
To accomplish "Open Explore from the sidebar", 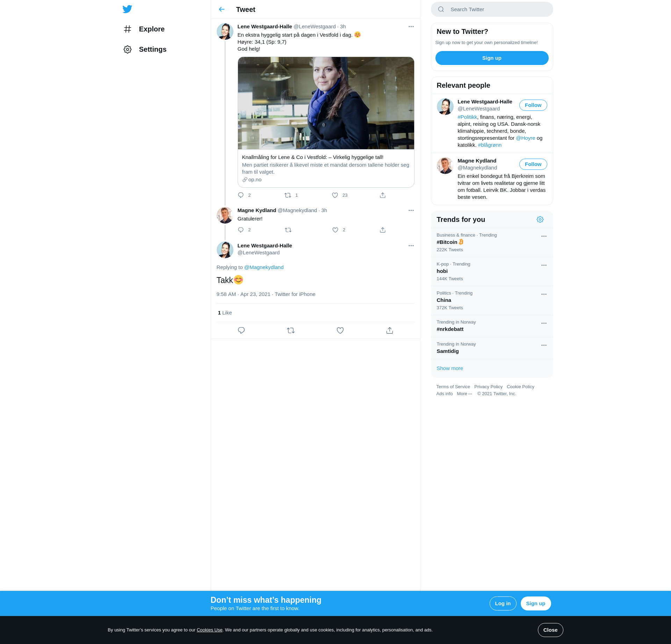I will (144, 29).
